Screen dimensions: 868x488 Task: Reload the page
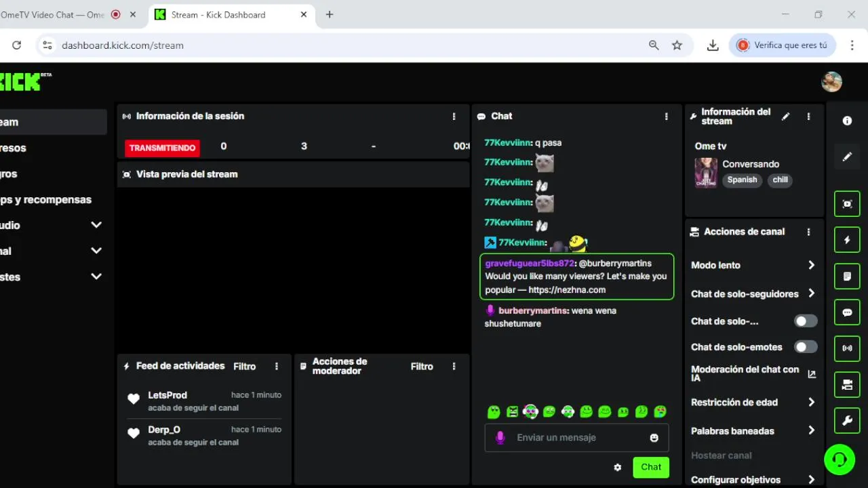16,45
